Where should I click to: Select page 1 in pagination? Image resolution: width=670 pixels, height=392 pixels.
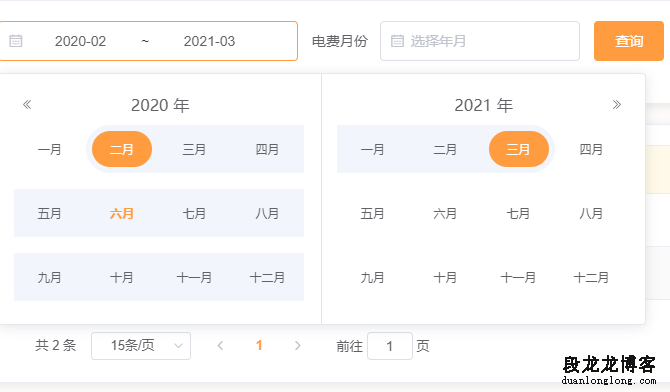(259, 345)
